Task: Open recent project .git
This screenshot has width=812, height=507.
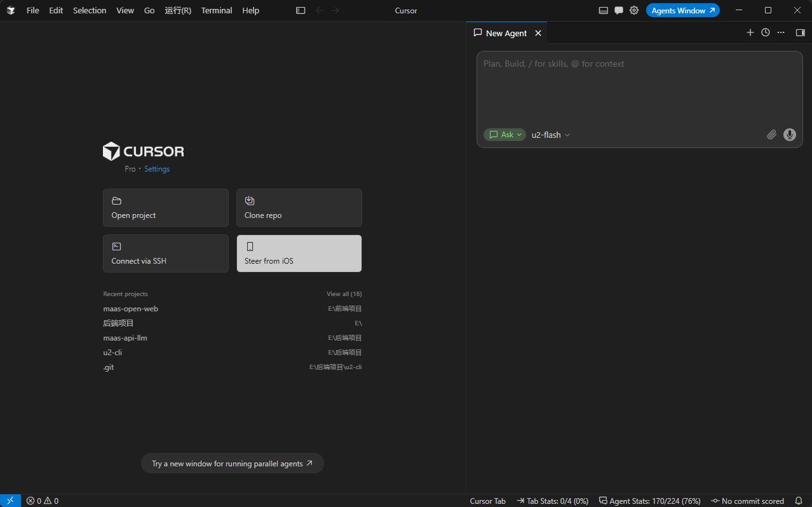Action: click(x=233, y=367)
